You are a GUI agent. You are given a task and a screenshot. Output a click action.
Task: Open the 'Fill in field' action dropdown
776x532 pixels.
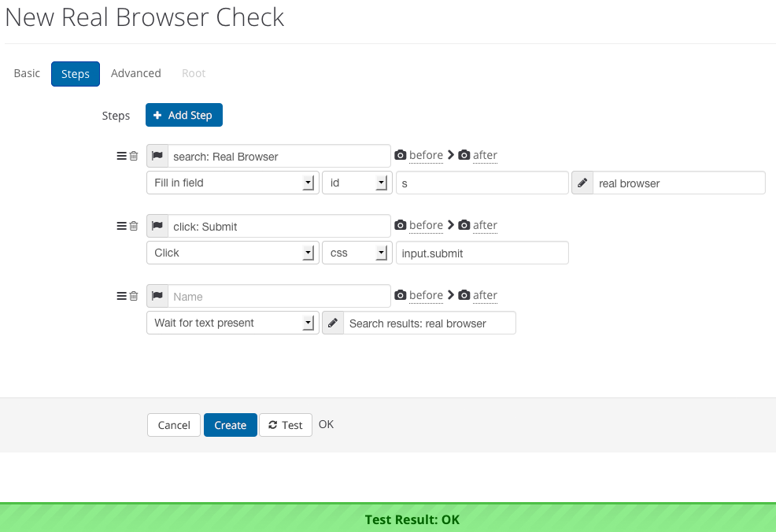233,183
